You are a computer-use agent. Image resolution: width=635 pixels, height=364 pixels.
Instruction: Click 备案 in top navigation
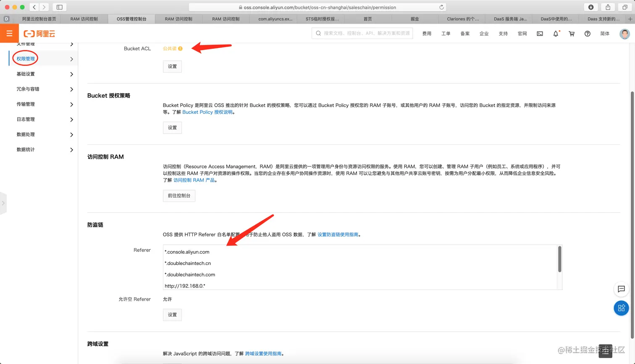[x=465, y=34]
